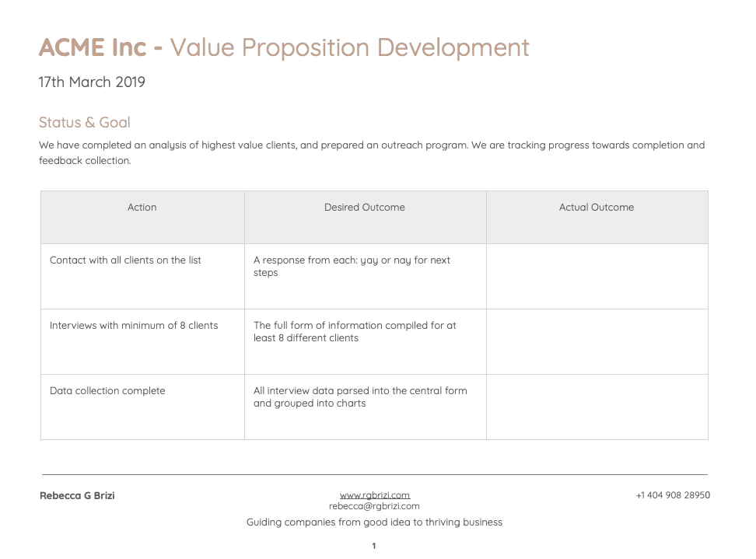Click empty Actual Outcome cell for interviews row

point(597,341)
